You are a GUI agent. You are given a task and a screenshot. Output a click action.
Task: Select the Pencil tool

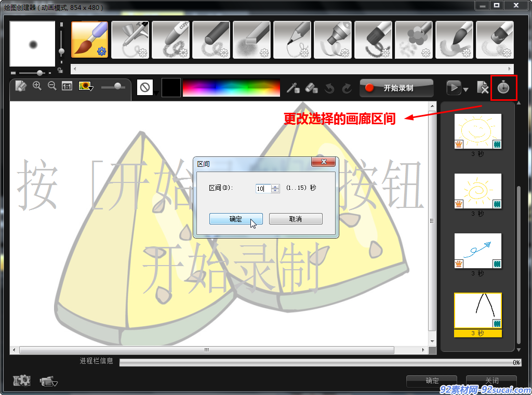coord(292,39)
